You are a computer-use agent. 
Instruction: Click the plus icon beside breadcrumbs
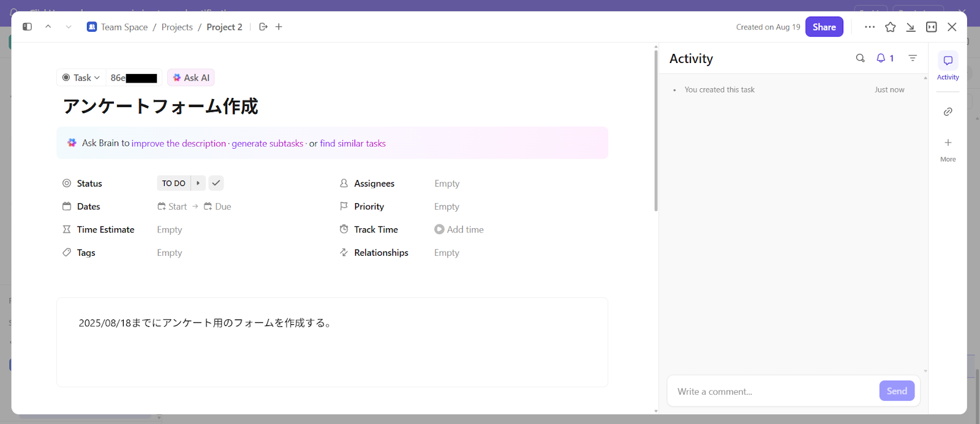(x=279, y=27)
